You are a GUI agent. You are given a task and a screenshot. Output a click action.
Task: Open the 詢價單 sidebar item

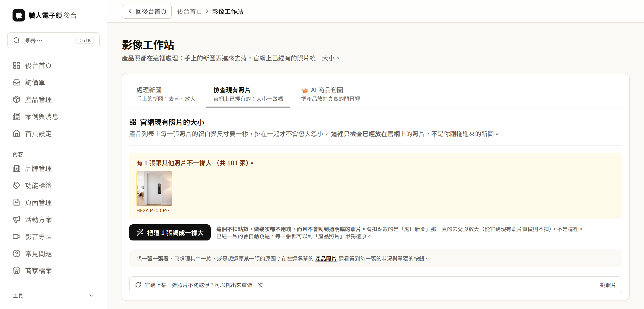pos(53,82)
